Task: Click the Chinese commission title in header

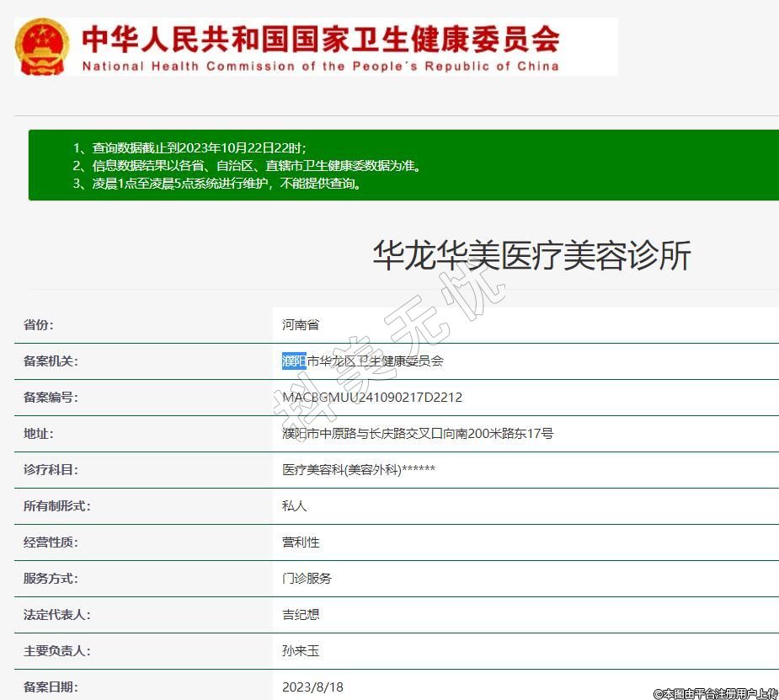Action: [320, 38]
